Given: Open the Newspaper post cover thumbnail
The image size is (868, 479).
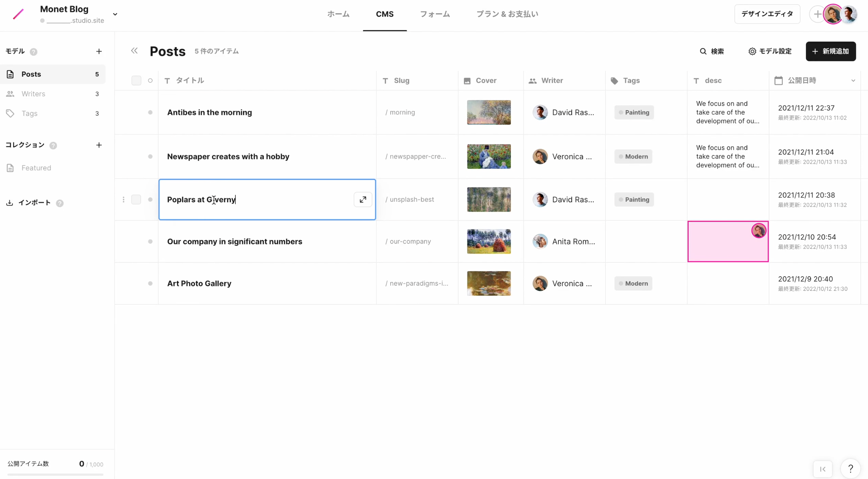Looking at the screenshot, I should pos(489,156).
